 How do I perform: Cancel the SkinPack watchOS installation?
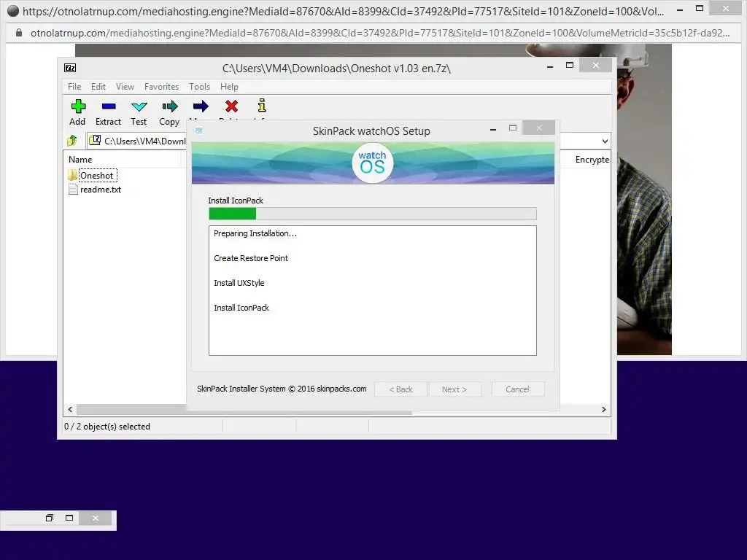517,389
